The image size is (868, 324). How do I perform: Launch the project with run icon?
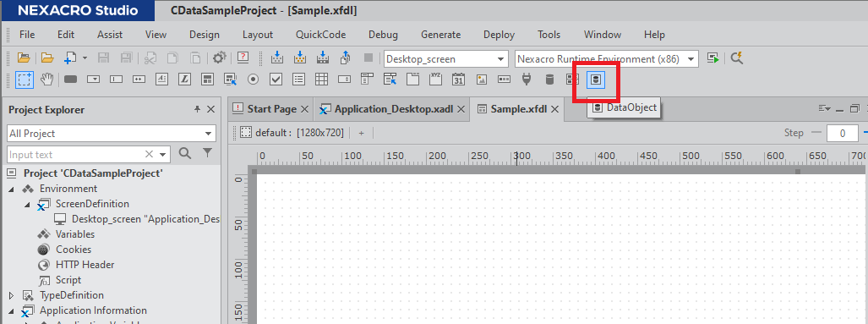click(713, 58)
